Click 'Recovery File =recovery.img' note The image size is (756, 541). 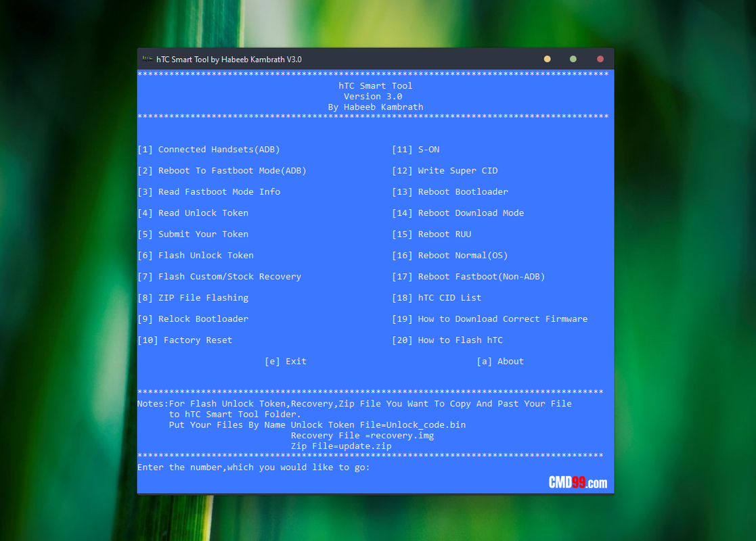[x=363, y=436]
